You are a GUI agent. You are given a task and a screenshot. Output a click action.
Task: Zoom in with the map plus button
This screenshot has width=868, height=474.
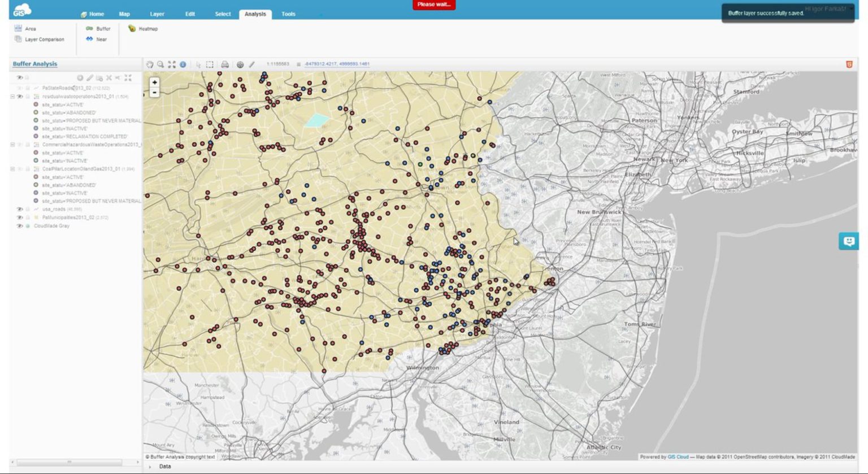tap(154, 82)
